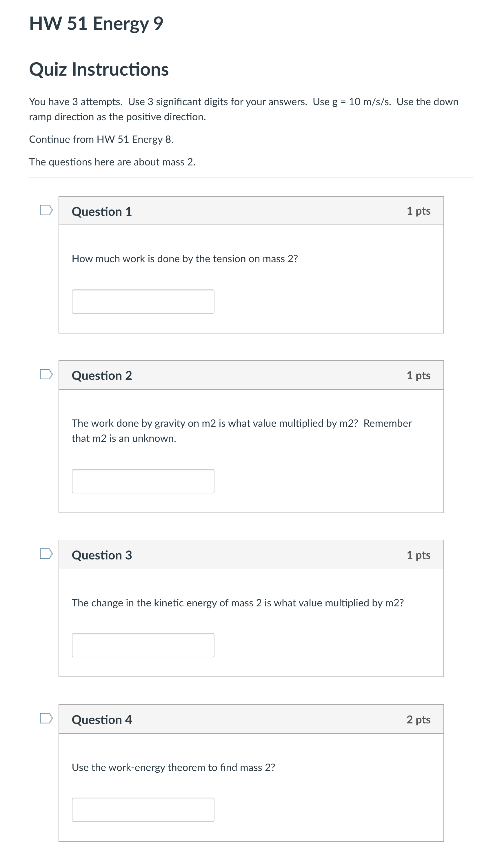Image resolution: width=493 pixels, height=868 pixels.
Task: Click the 1 pts label on Question 3
Action: coord(419,555)
